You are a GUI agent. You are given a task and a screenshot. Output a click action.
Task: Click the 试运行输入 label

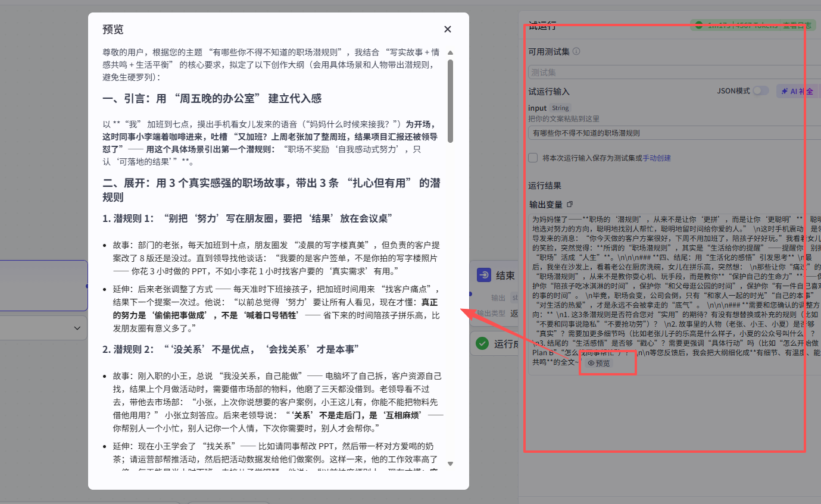point(549,91)
